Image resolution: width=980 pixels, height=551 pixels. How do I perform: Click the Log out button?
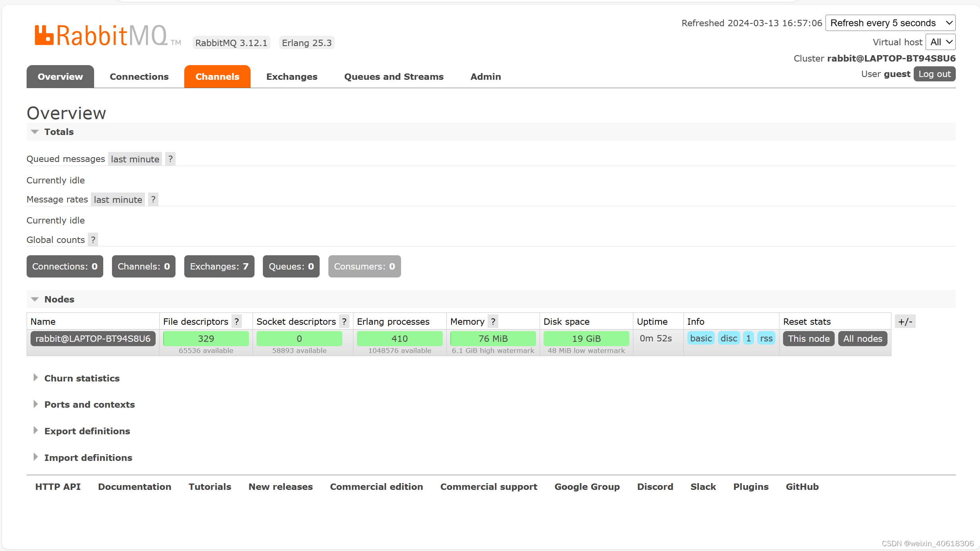tap(934, 74)
